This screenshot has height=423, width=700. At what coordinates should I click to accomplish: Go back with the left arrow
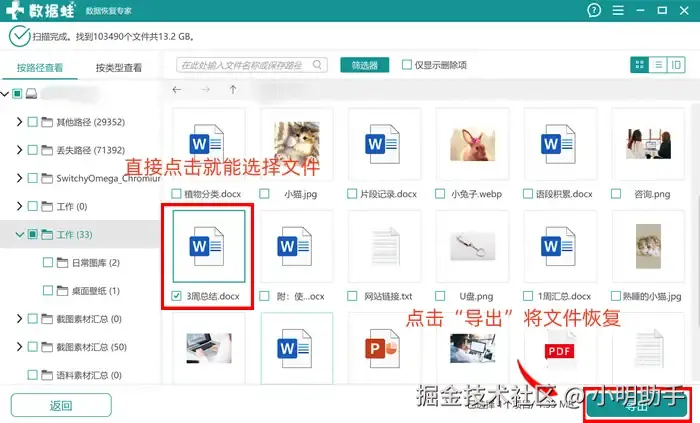click(x=177, y=90)
